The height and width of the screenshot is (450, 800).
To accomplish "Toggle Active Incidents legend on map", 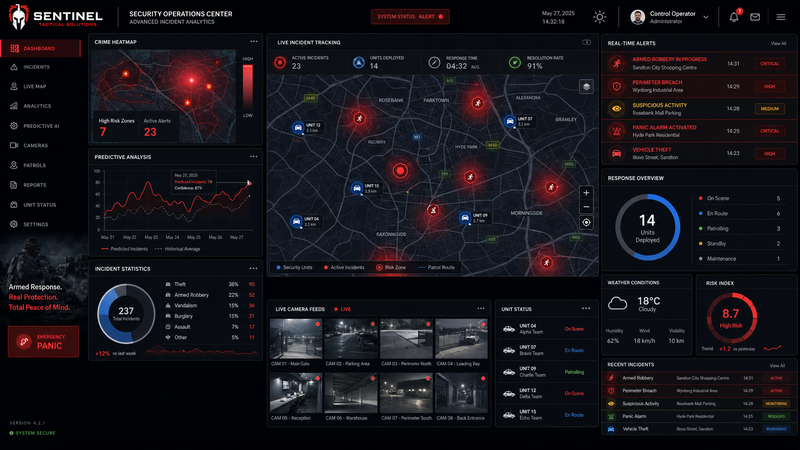I will 344,267.
